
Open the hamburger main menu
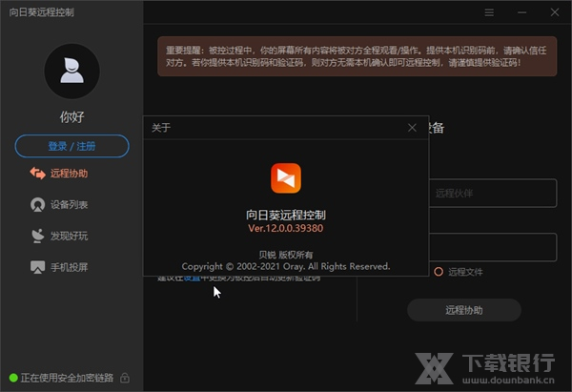pos(489,13)
